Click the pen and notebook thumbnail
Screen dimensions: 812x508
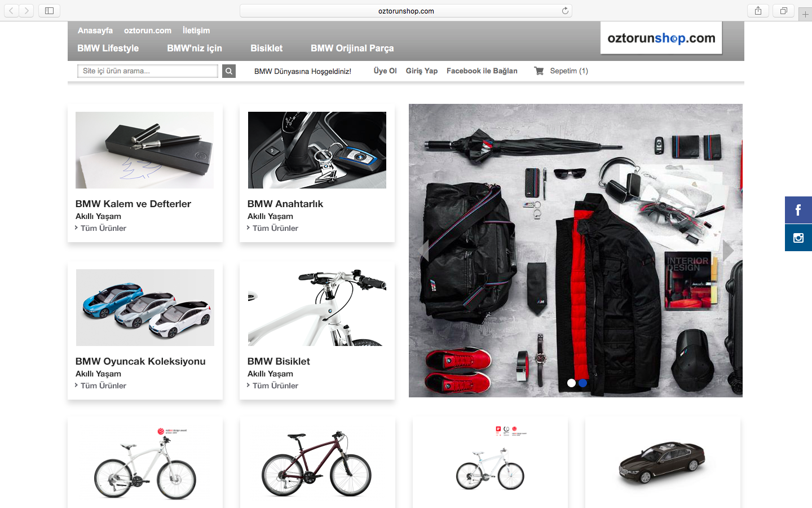click(145, 150)
